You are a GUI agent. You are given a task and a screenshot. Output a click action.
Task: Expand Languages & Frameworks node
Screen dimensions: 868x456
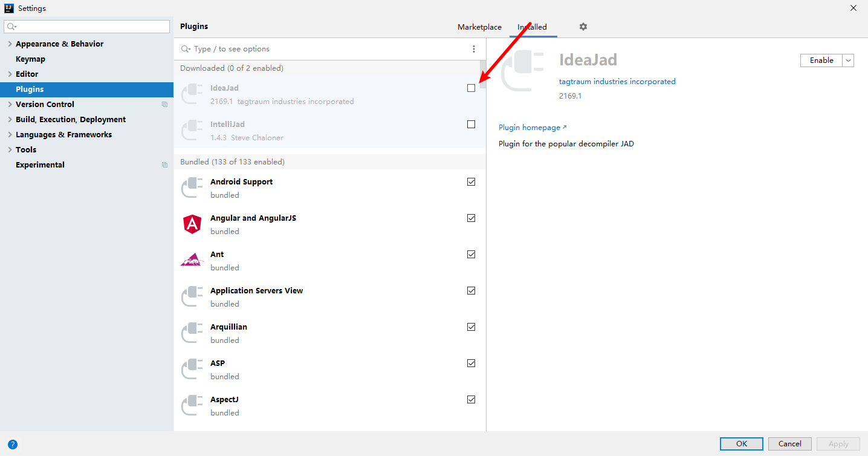(10, 135)
